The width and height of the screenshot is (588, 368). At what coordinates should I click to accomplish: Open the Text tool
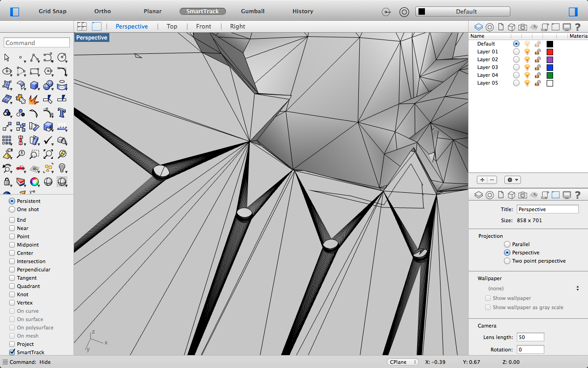tap(62, 113)
